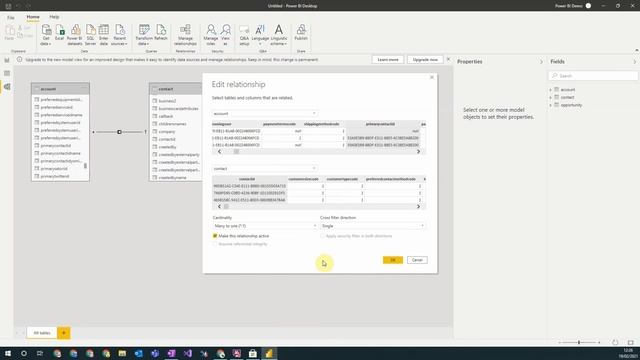Open Windows Task View

(40, 353)
